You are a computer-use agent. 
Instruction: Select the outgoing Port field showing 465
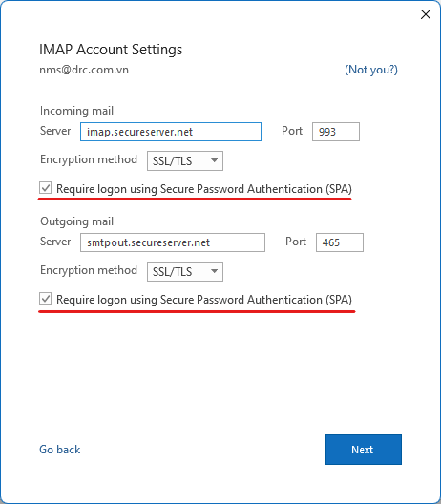coord(340,242)
